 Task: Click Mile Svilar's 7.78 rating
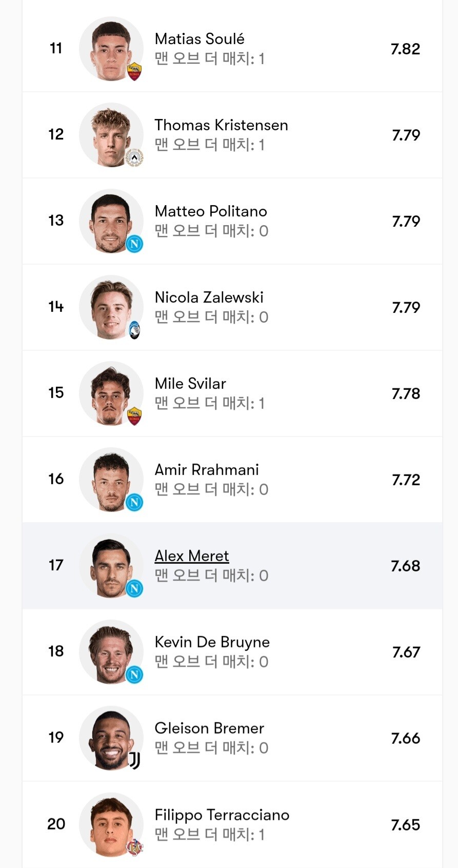[x=406, y=393]
